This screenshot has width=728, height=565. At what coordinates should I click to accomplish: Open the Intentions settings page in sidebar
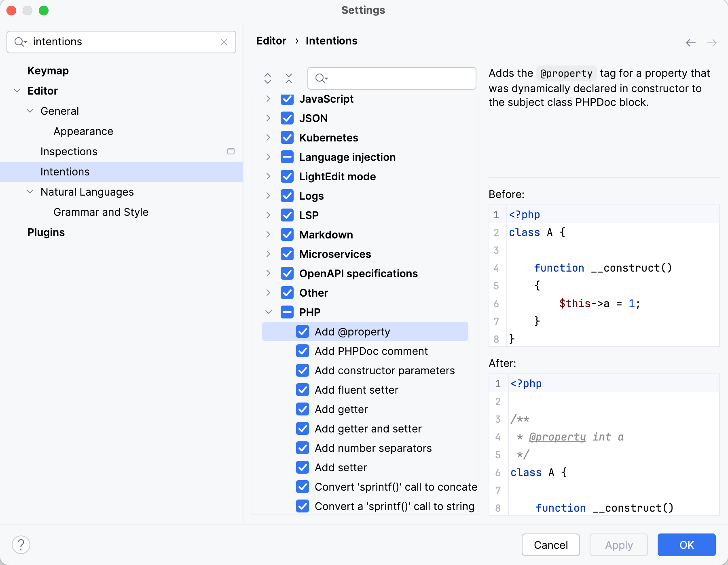click(65, 171)
